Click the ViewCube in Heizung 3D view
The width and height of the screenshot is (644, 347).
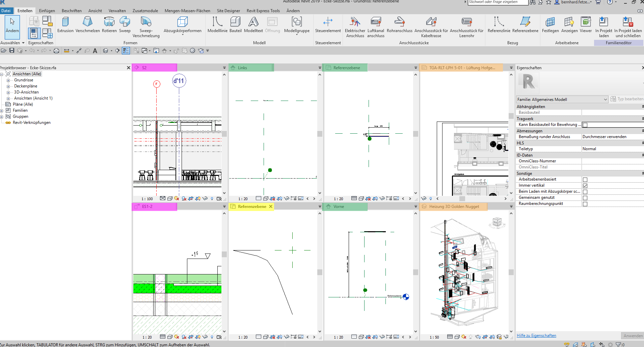coord(498,223)
